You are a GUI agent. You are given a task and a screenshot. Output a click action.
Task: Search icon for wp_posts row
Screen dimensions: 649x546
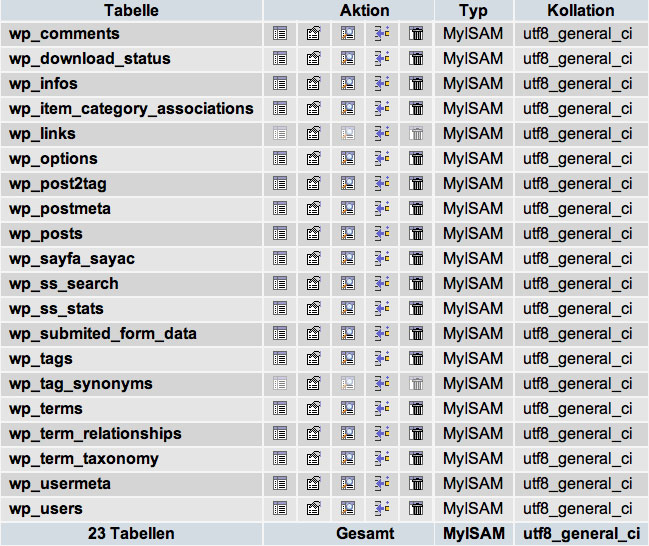click(348, 233)
